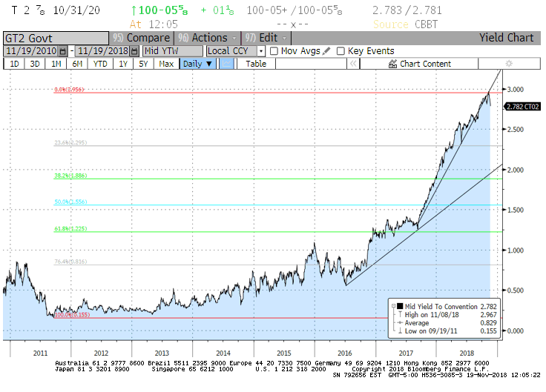Select the 23.6%(2.295) Fibonacci level label
Screen dimensions: 546x392
(x=70, y=142)
